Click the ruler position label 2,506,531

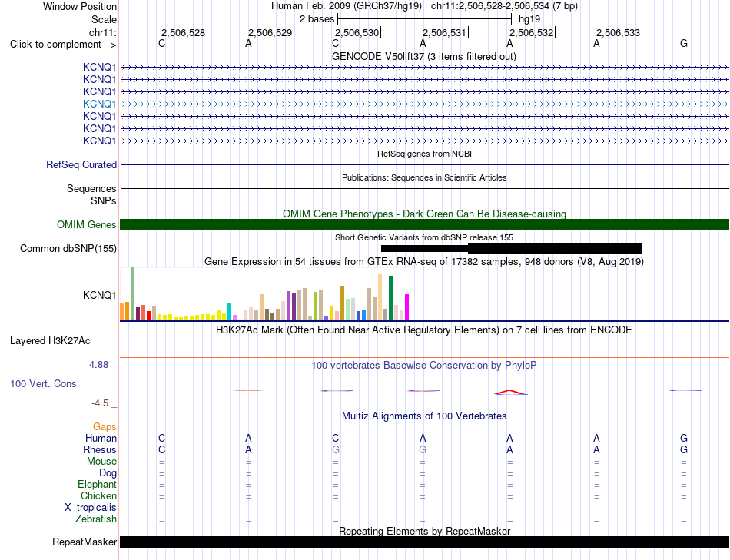click(444, 32)
